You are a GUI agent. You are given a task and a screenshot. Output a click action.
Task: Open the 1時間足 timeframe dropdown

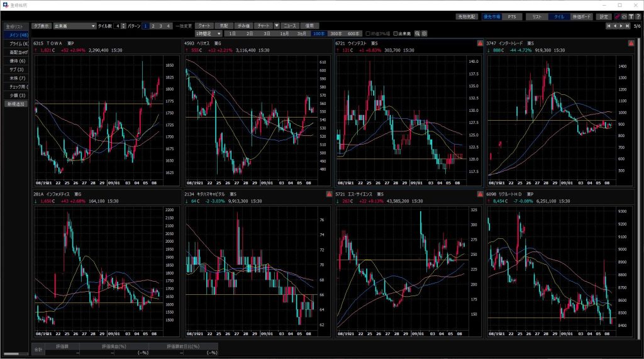(209, 33)
